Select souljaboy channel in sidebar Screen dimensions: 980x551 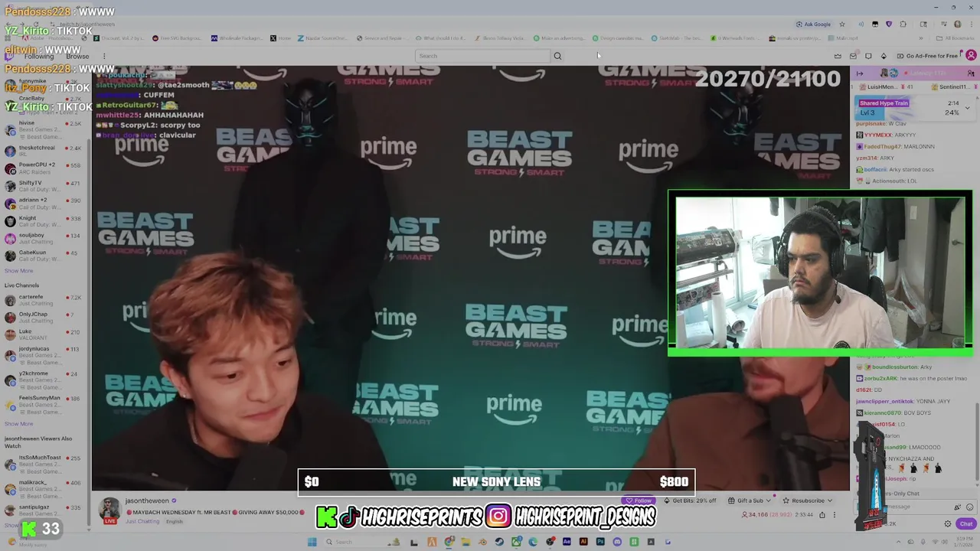[44, 238]
